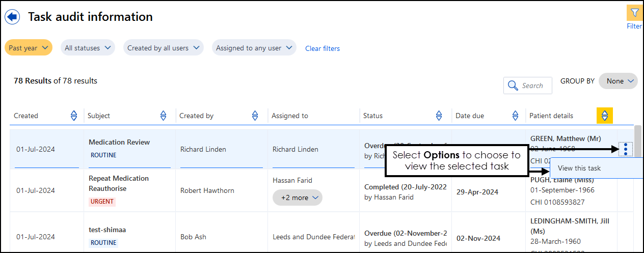Select View this task menu option
The height and width of the screenshot is (253, 644).
(x=579, y=168)
